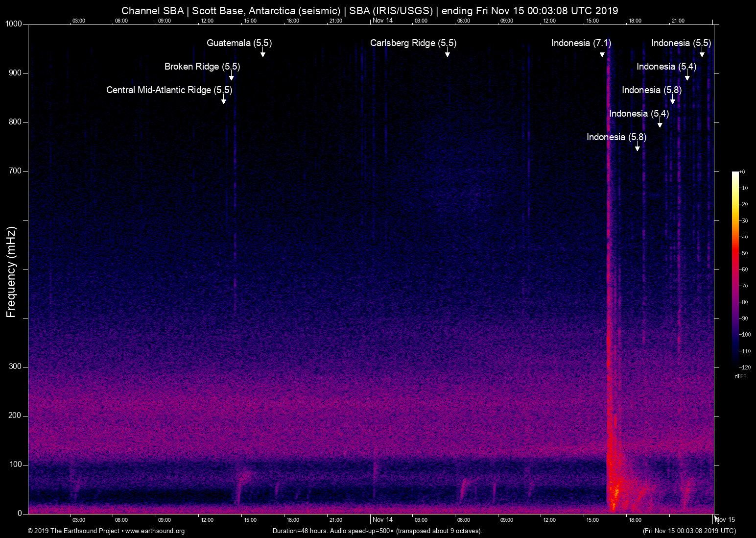Select the Indonesia (7.1) event label
The width and height of the screenshot is (756, 538).
point(581,43)
